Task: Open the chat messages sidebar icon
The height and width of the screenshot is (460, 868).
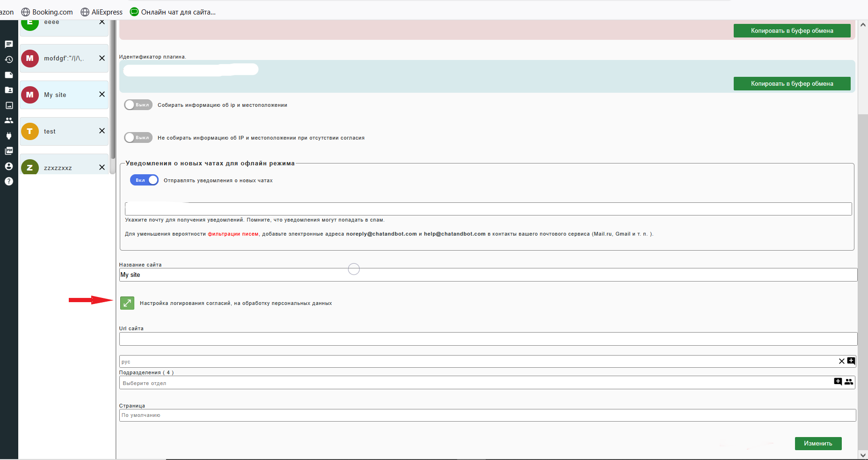Action: [9, 45]
